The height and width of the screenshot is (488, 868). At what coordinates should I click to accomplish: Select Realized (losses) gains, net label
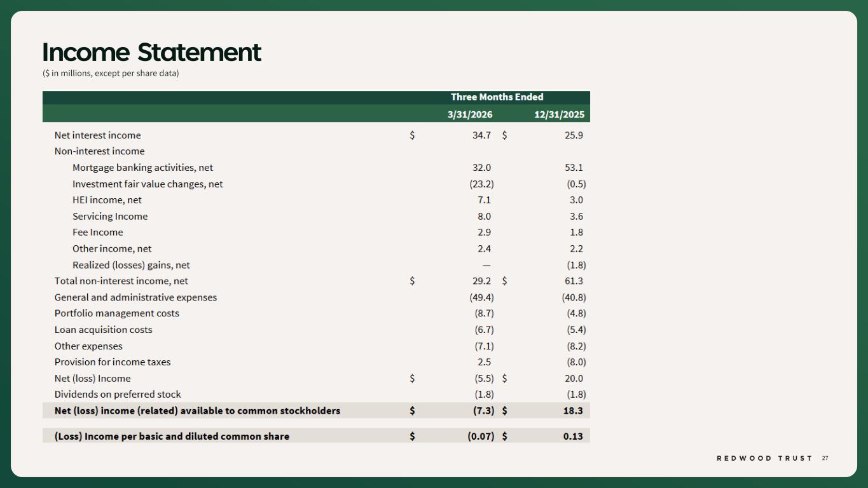(x=131, y=266)
